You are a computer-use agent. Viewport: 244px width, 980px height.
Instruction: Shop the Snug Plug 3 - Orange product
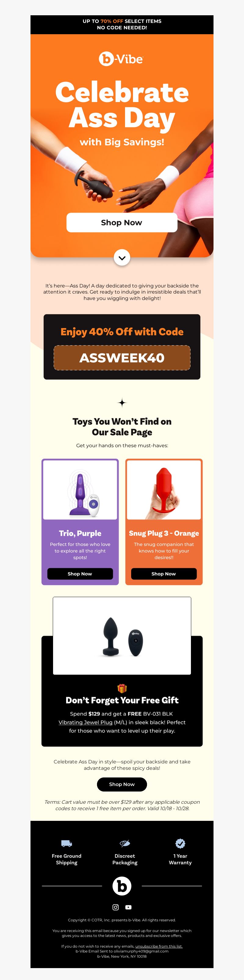[164, 574]
